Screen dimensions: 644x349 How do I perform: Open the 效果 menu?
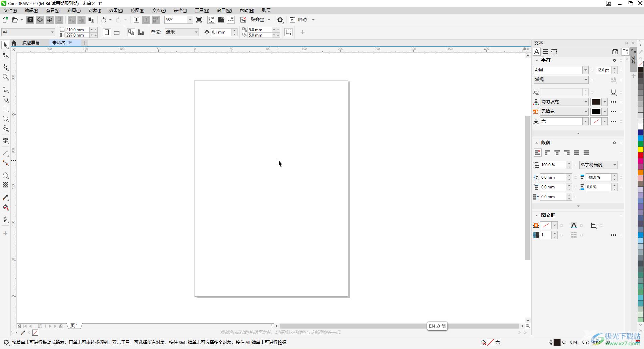116,10
